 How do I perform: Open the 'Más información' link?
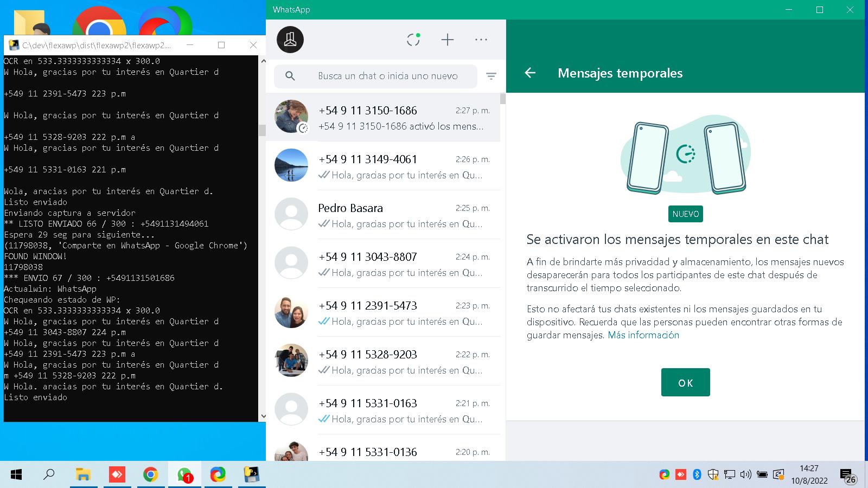pyautogui.click(x=643, y=335)
